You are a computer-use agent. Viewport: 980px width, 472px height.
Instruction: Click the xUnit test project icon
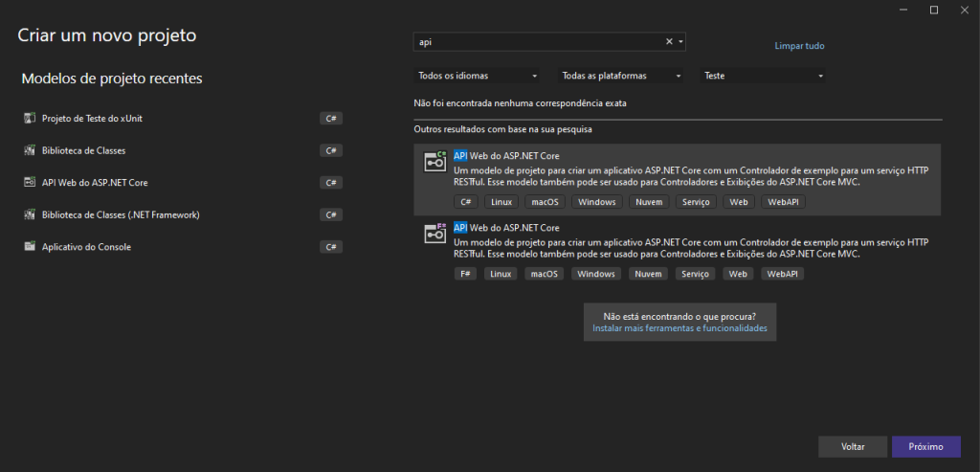[29, 118]
